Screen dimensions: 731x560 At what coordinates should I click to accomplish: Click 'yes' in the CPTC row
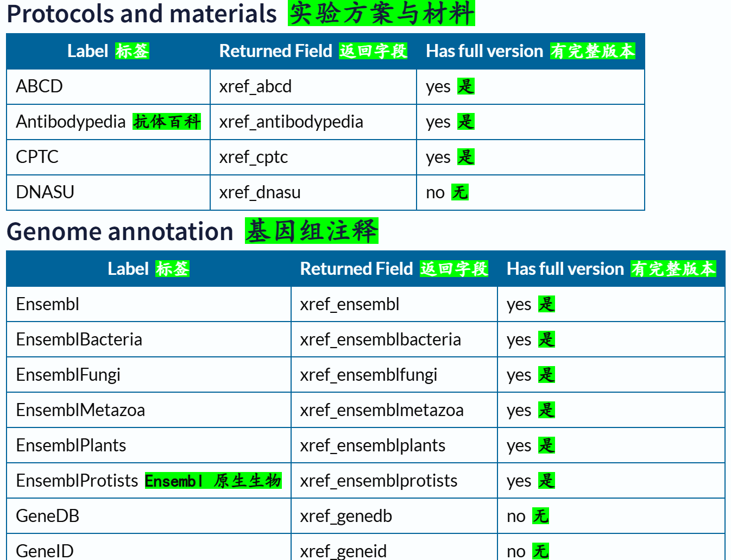tap(438, 158)
